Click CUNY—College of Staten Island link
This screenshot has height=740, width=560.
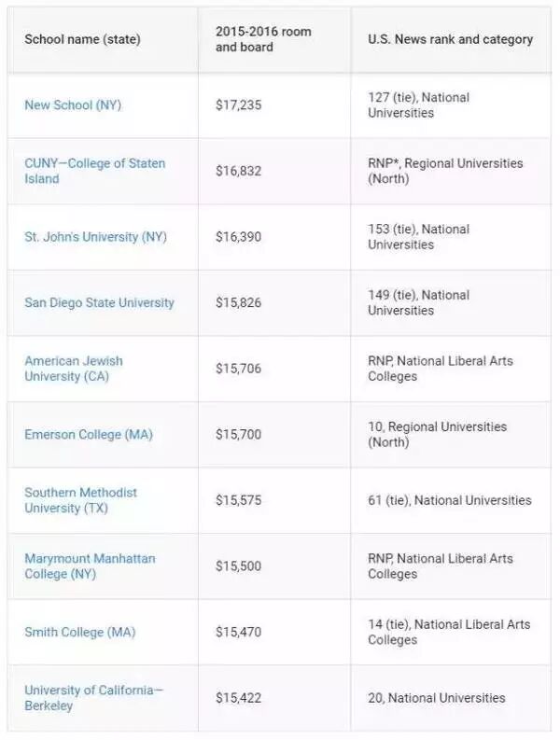[x=94, y=171]
